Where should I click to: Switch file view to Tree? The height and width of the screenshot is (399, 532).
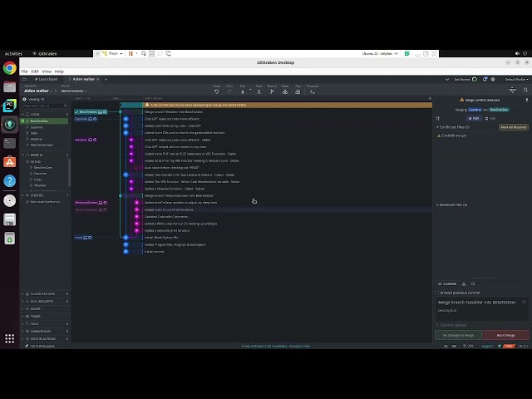point(490,118)
